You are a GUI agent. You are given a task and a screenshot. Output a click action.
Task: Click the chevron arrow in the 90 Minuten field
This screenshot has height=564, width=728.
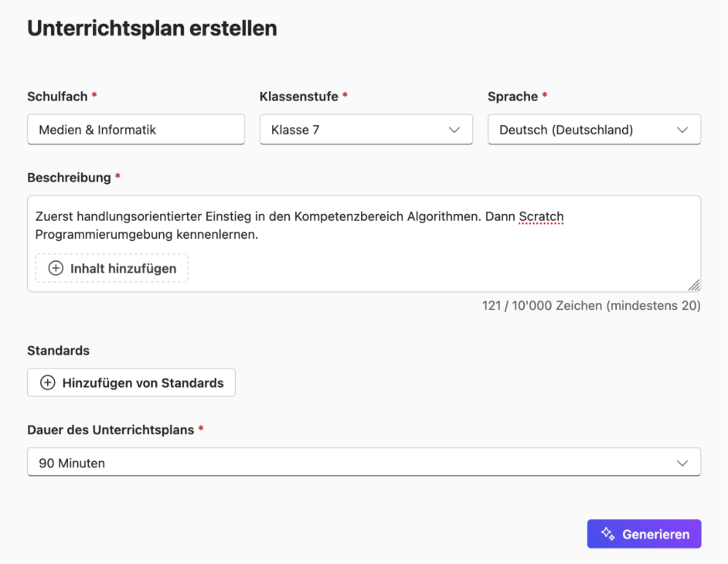[x=682, y=464]
